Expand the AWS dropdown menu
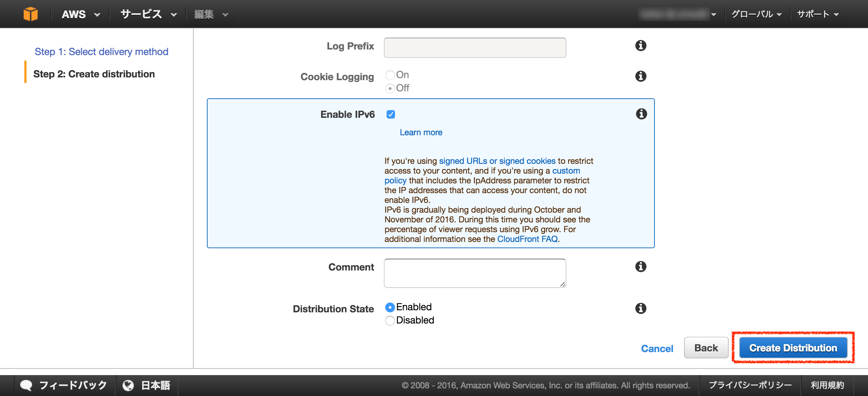 coord(81,14)
